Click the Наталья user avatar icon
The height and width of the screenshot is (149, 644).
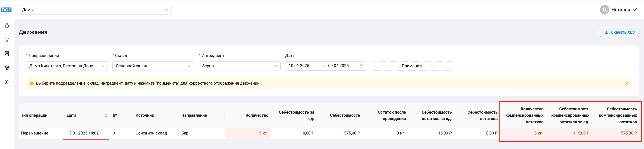[x=604, y=10]
